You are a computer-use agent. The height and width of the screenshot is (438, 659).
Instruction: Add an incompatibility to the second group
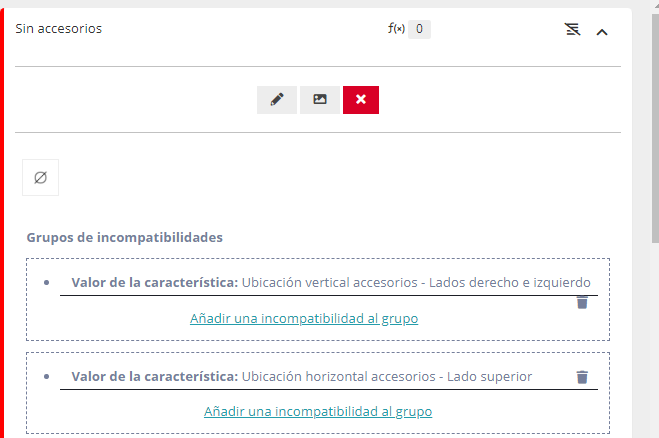[318, 411]
